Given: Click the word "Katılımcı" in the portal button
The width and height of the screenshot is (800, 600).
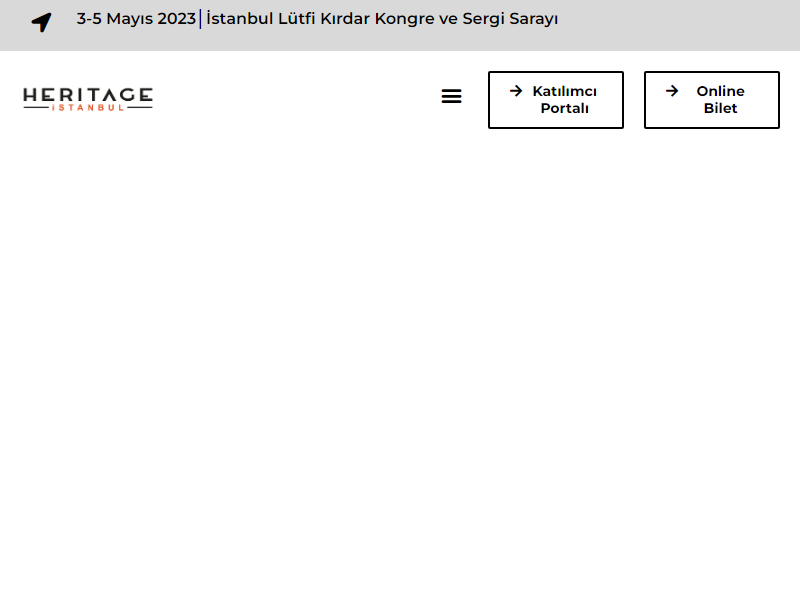Looking at the screenshot, I should coord(564,91).
